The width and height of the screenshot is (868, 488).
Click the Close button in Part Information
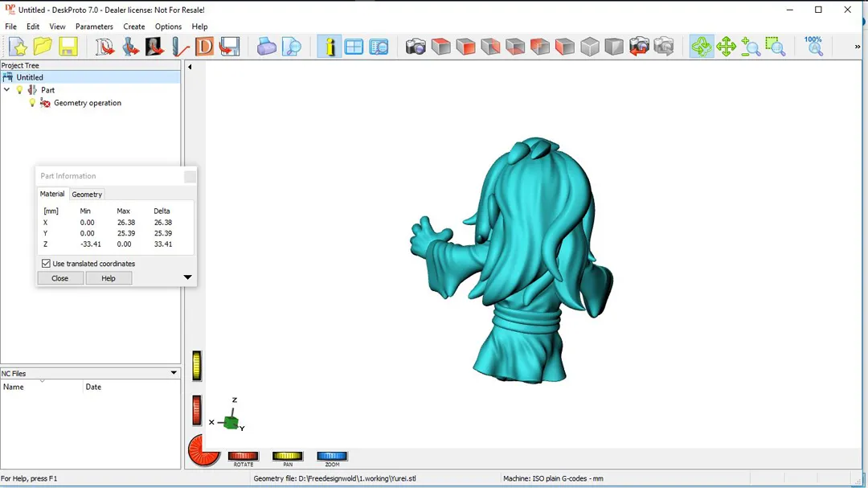pos(60,278)
